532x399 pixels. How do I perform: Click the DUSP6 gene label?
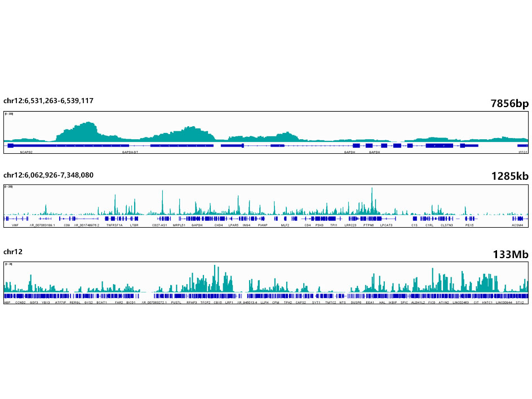coord(356,303)
